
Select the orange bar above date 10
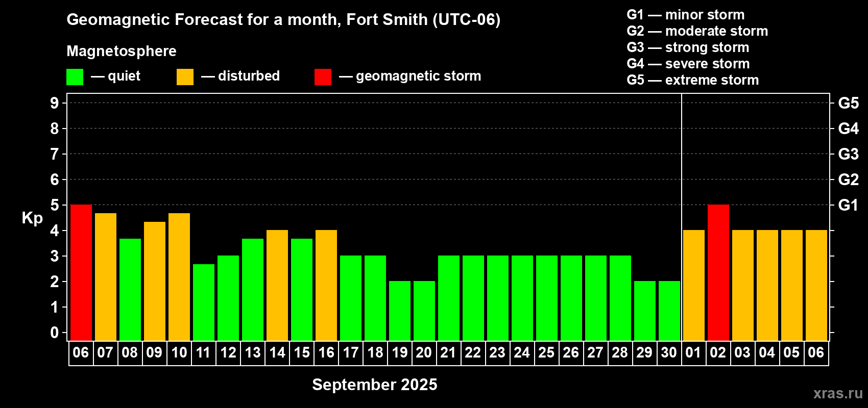(179, 277)
